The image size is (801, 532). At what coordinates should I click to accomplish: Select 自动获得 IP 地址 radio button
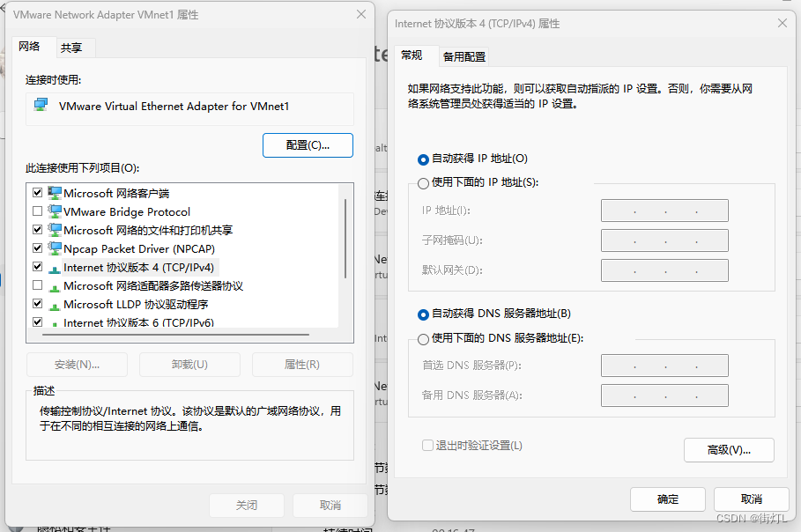click(x=423, y=159)
